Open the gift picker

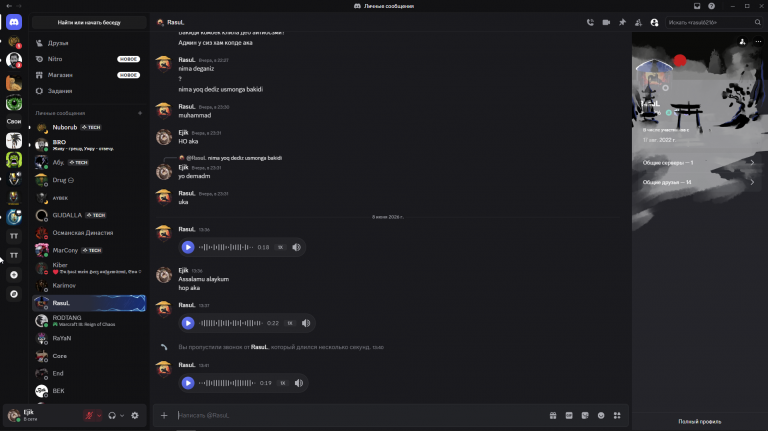553,415
